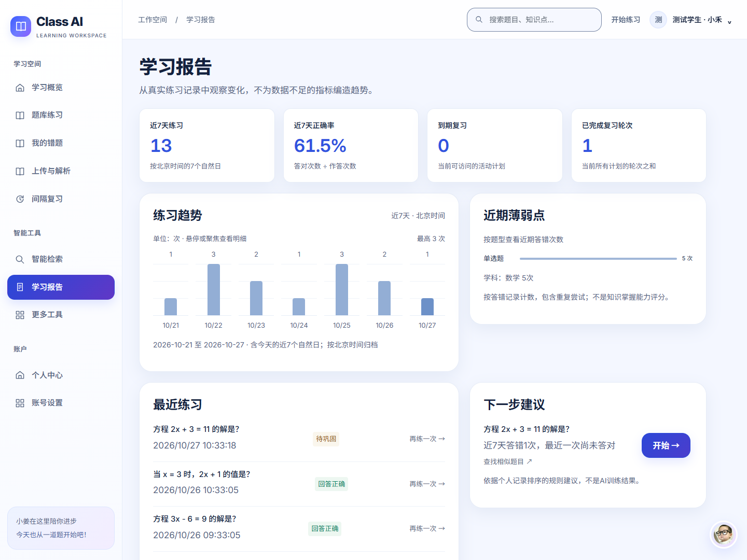Click the 10/25 bar in 练习趋势 chart
The height and width of the screenshot is (560, 747).
(x=342, y=290)
